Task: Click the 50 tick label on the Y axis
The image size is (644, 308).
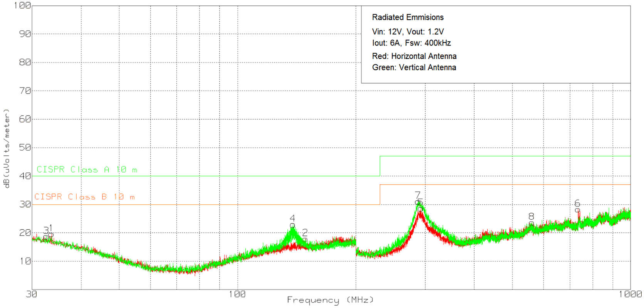Action: coord(25,148)
